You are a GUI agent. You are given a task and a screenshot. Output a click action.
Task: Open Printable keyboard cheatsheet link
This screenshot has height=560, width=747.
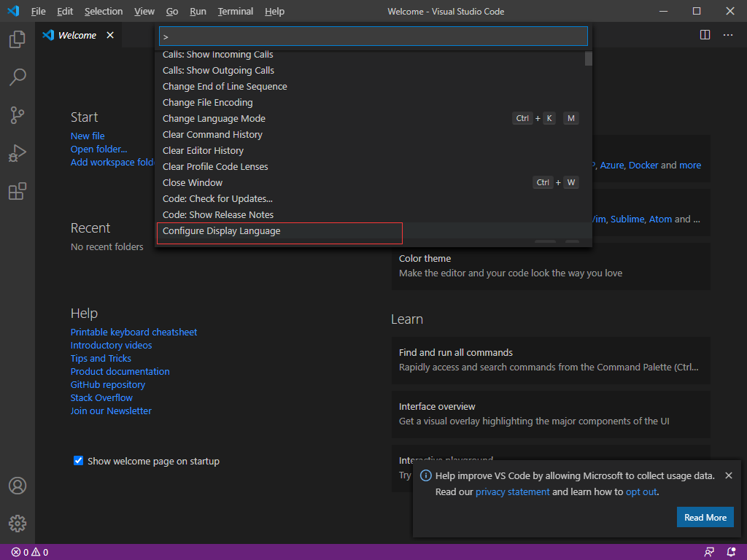(134, 332)
